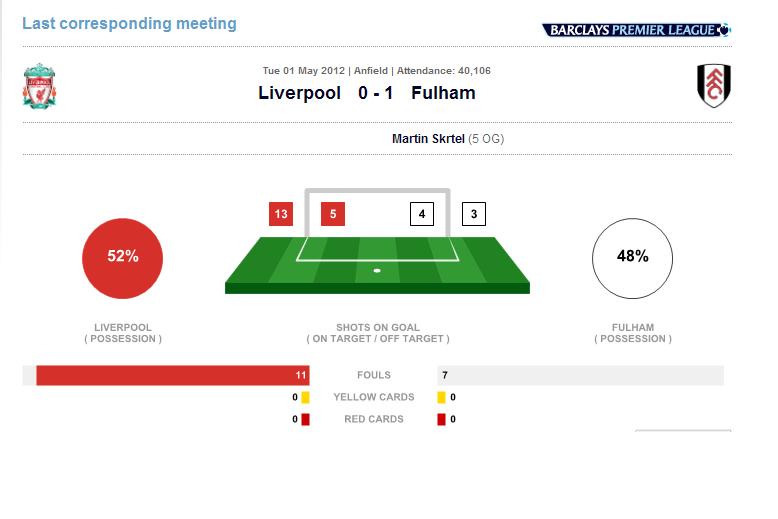Viewport: 778px width, 519px height.
Task: Click the red 52% possession circle
Action: [x=123, y=259]
